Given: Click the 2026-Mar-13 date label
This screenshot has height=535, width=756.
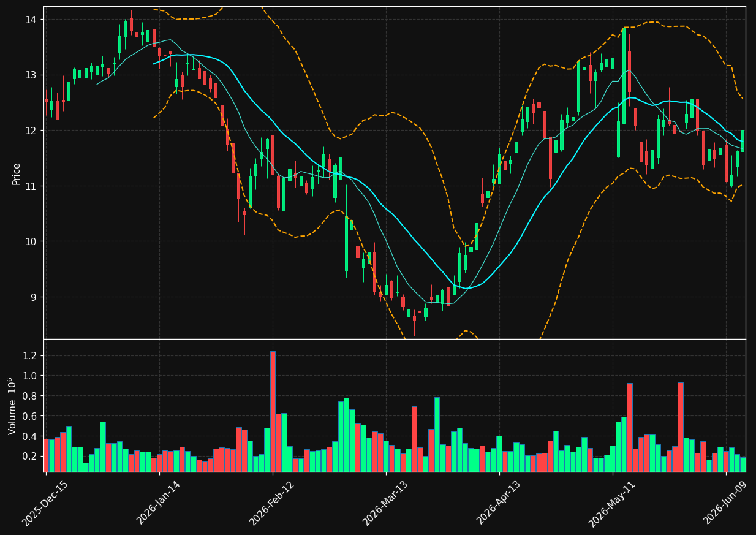Looking at the screenshot, I should (385, 503).
